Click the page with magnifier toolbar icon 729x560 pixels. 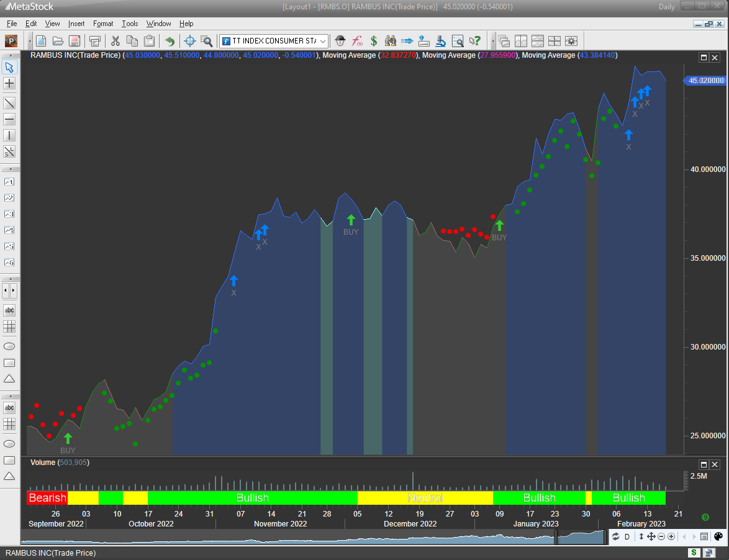458,41
